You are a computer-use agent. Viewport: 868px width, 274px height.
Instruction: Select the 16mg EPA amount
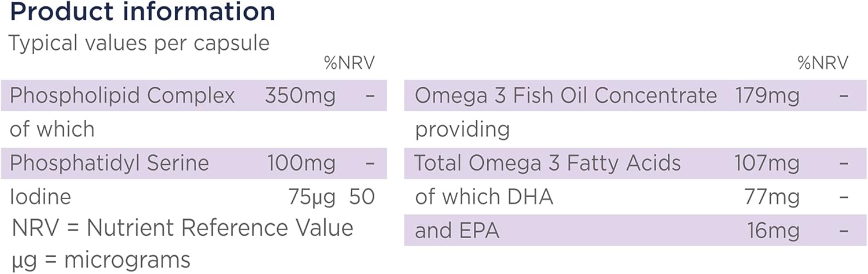pyautogui.click(x=773, y=231)
